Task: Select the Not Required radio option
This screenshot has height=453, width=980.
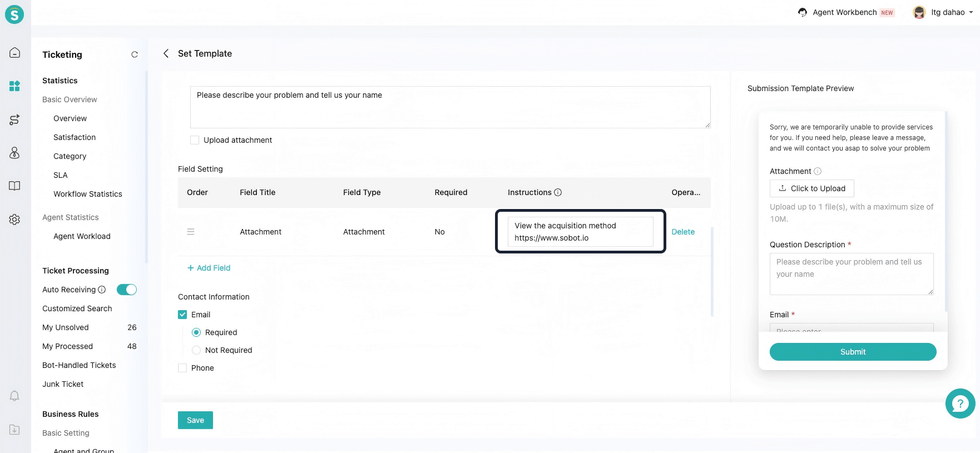Action: tap(196, 350)
